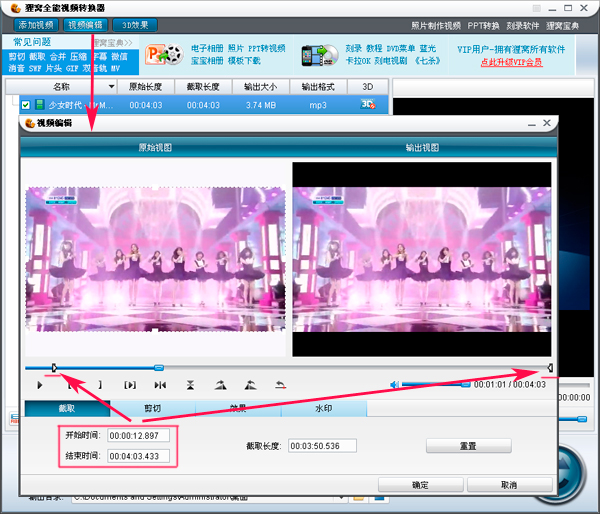Click the green file type icon beside 少女时代
600x514 pixels.
[x=39, y=104]
